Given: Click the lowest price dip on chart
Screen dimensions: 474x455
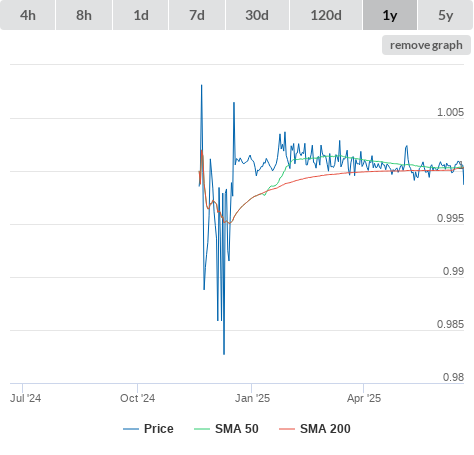Looking at the screenshot, I should (224, 354).
